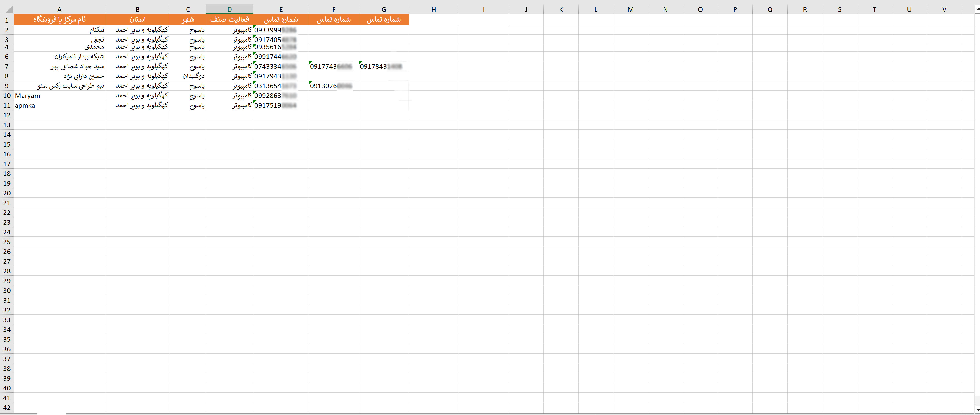
Task: Click phone number starting 0991744
Action: [x=281, y=56]
